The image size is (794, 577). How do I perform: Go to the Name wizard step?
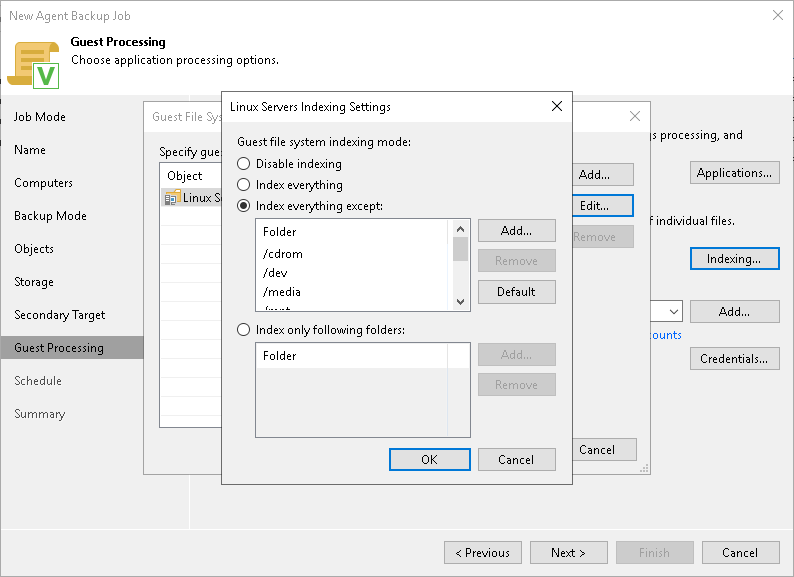coord(30,150)
